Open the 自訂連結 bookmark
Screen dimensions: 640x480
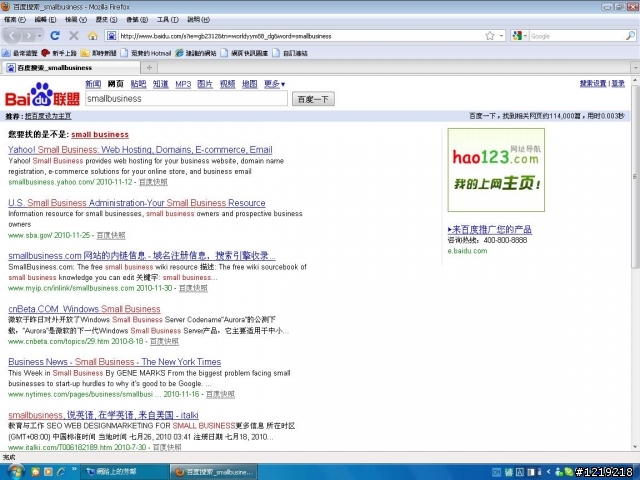tap(290, 53)
